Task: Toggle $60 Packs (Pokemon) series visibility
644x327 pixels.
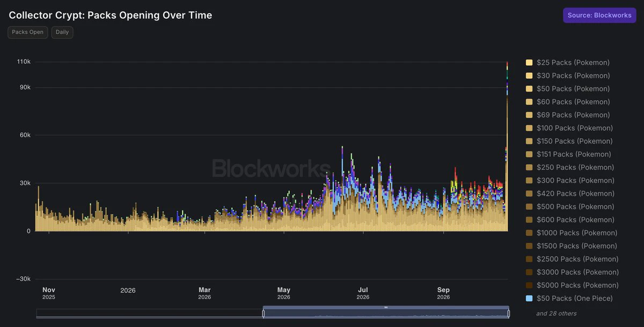Action: click(x=568, y=102)
